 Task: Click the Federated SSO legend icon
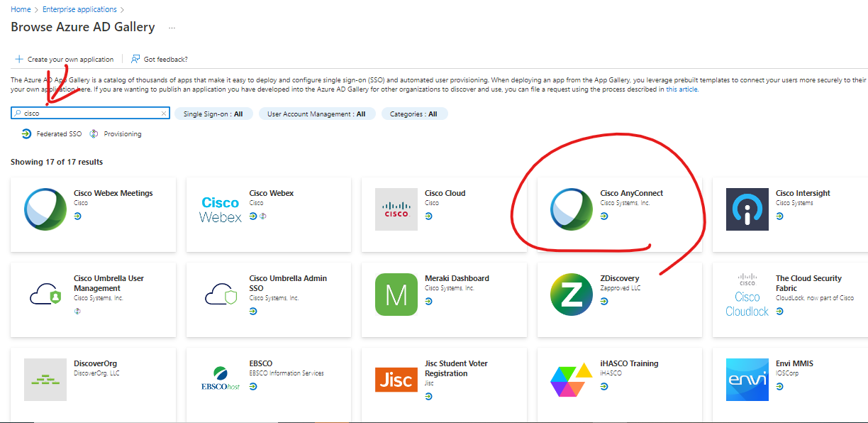pyautogui.click(x=26, y=133)
